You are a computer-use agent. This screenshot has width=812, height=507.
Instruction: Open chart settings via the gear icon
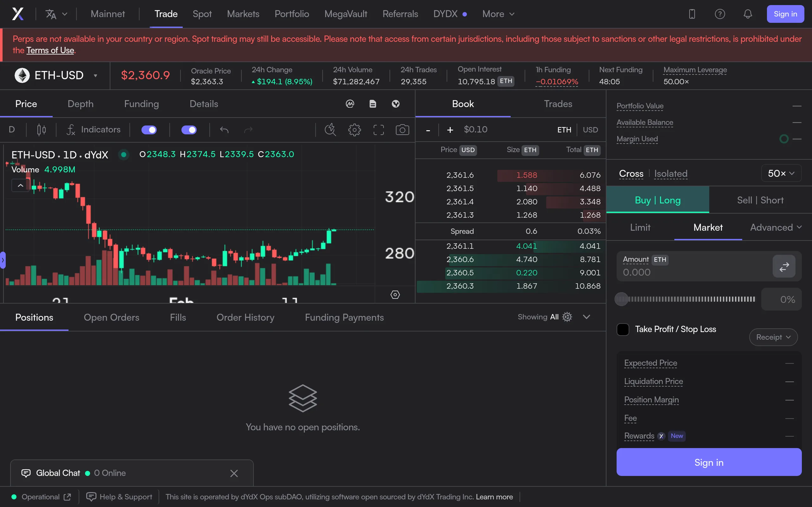354,130
